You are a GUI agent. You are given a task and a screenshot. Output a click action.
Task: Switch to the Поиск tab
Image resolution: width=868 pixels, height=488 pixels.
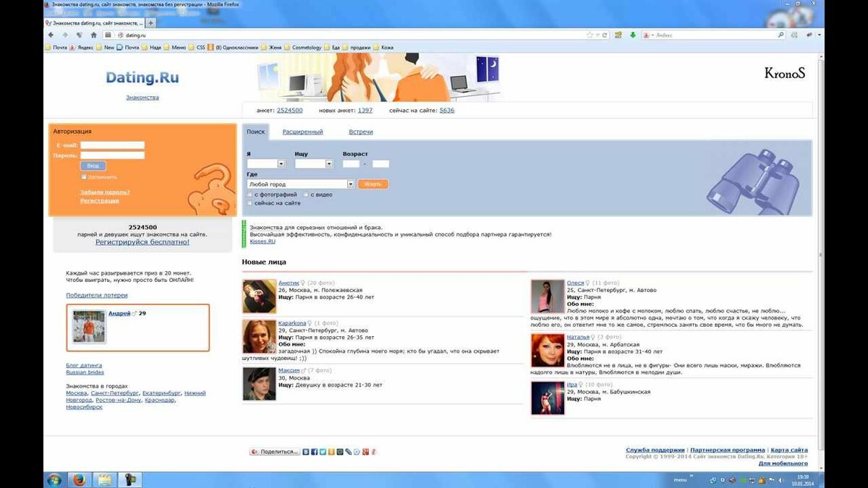(255, 132)
